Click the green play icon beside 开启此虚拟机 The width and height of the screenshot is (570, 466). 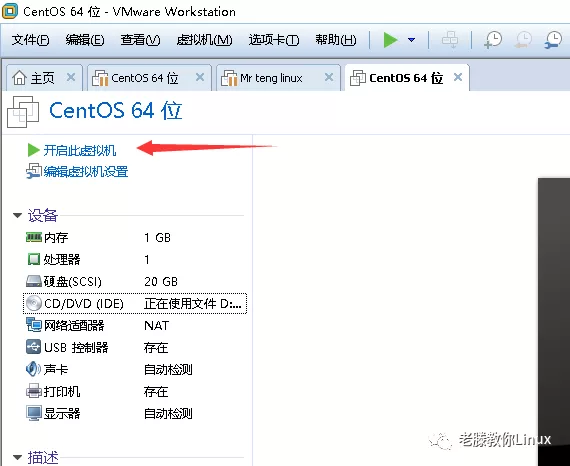point(33,150)
